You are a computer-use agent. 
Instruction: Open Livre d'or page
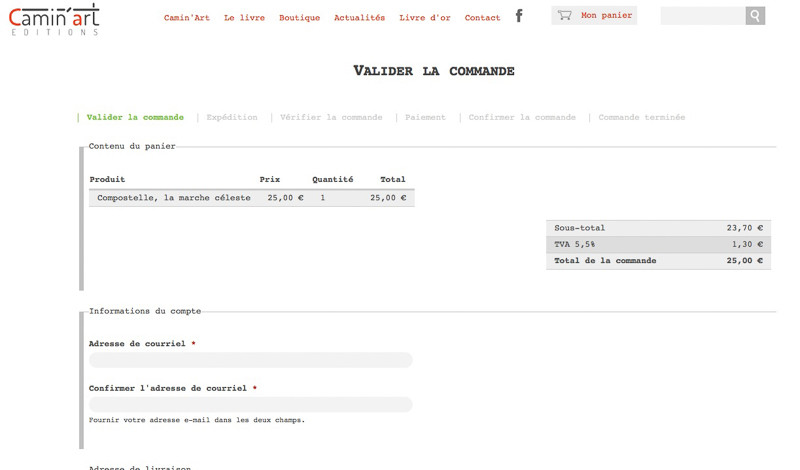pos(425,18)
